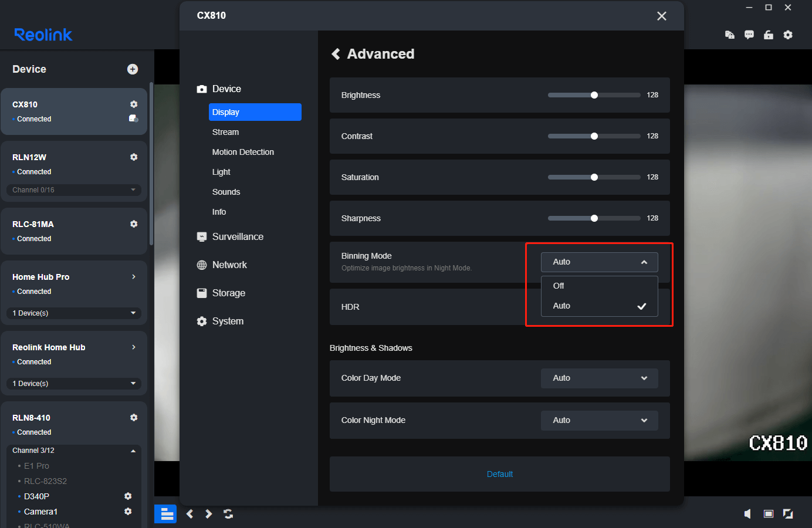Open Color Night Mode dropdown
The height and width of the screenshot is (528, 812).
[600, 420]
